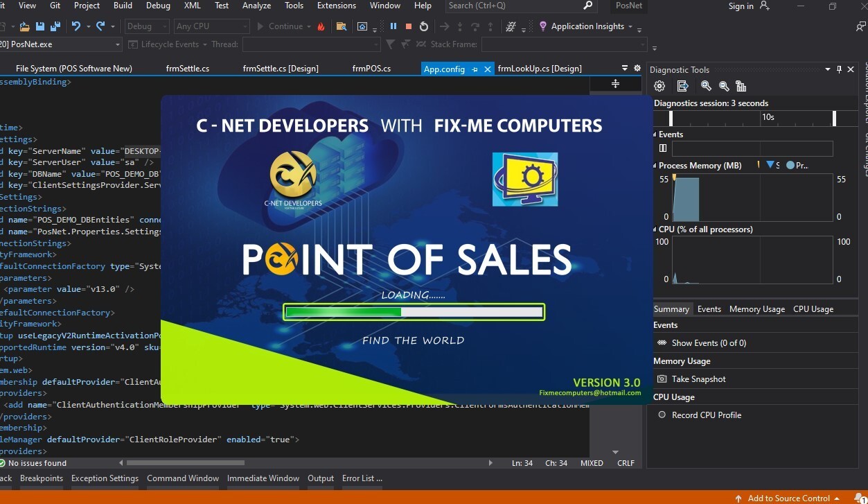The height and width of the screenshot is (504, 868).
Task: Click the Application Insights lightbulb icon
Action: point(542,26)
